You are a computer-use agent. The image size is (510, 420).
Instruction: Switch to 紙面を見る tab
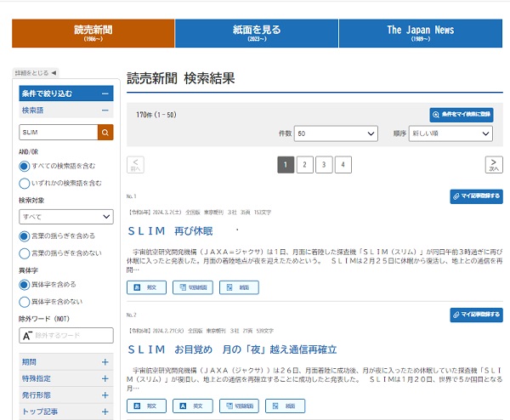coord(256,33)
